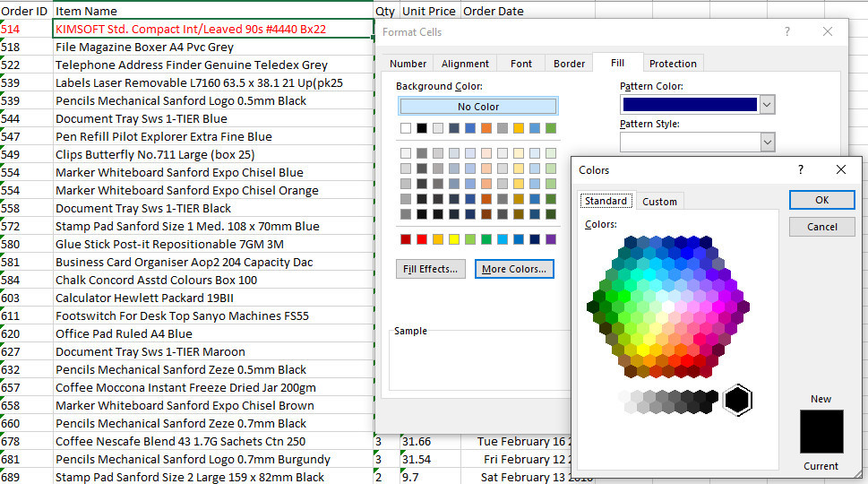Select cell Marker Whiteboard Sanford Expo Chisel Brown

click(x=213, y=405)
